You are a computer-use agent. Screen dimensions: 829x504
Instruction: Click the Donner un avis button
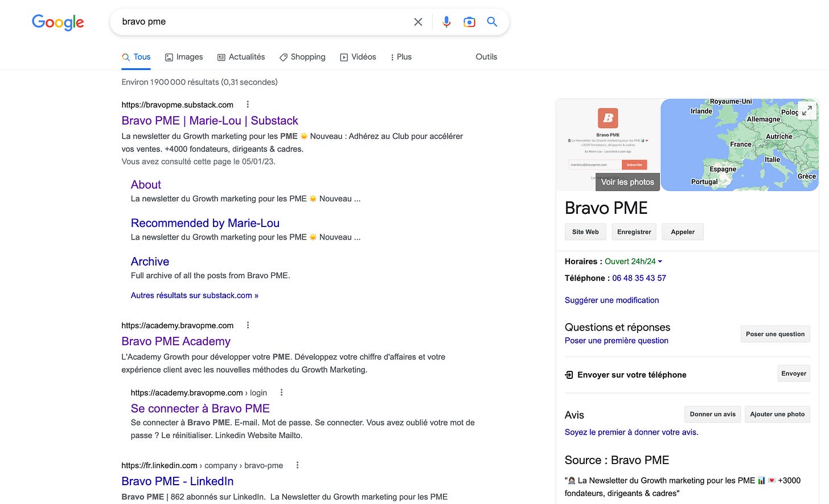tap(713, 414)
